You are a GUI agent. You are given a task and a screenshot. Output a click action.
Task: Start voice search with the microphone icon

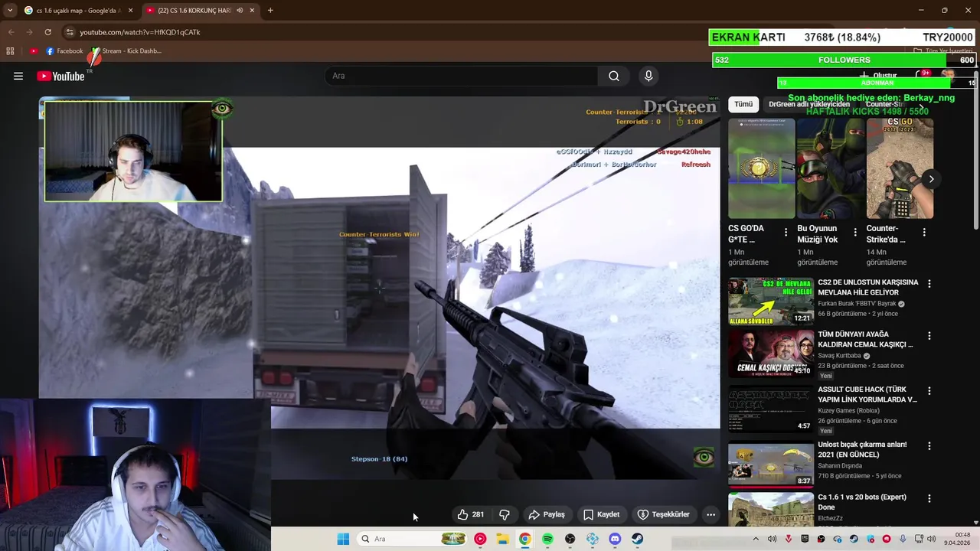(x=648, y=76)
